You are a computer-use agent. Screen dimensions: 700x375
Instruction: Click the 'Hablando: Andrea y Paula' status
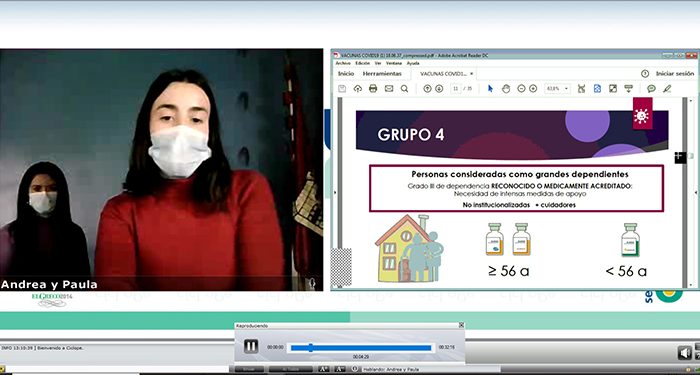pos(391,370)
